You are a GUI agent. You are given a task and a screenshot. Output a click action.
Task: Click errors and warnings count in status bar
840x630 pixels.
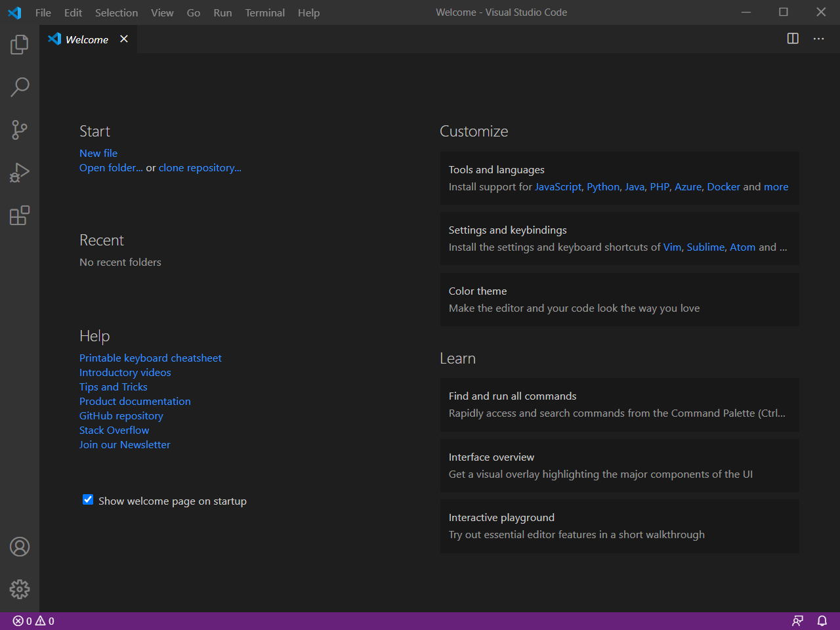[x=33, y=621]
